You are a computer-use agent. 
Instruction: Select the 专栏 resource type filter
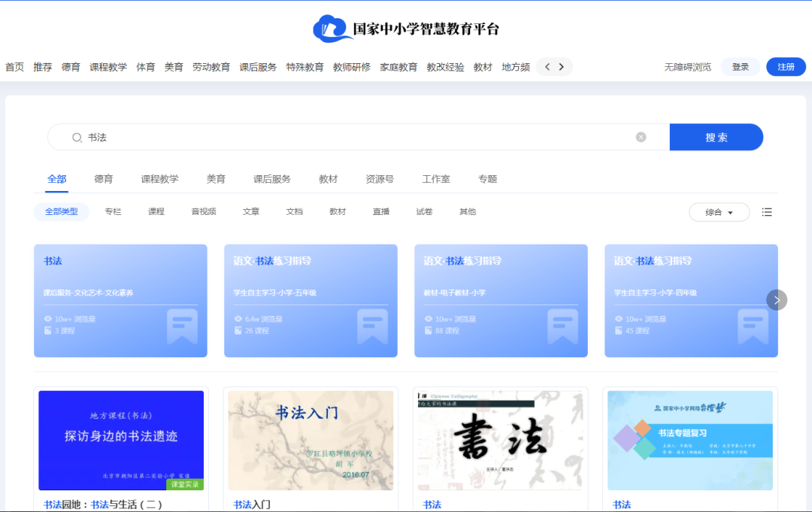pyautogui.click(x=113, y=211)
